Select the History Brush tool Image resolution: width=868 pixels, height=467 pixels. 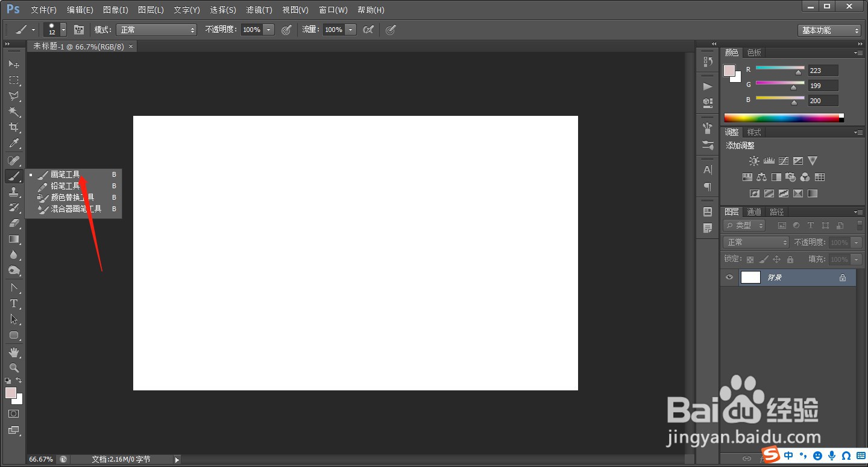14,208
